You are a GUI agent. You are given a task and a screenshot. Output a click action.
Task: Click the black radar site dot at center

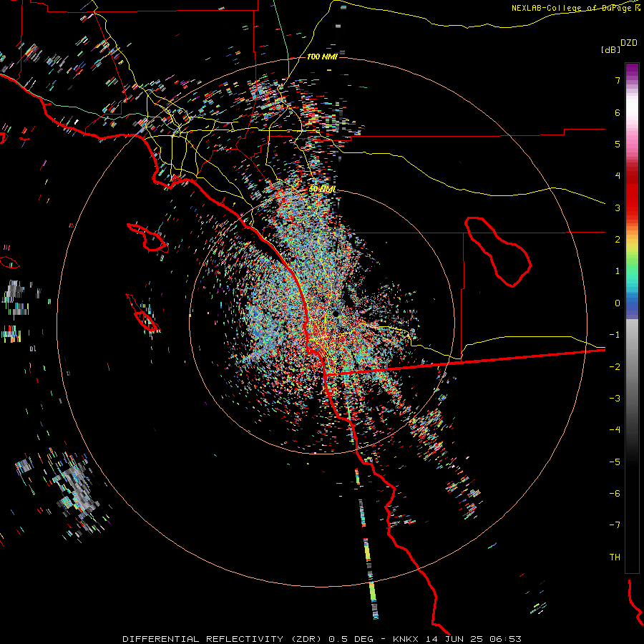click(x=336, y=314)
